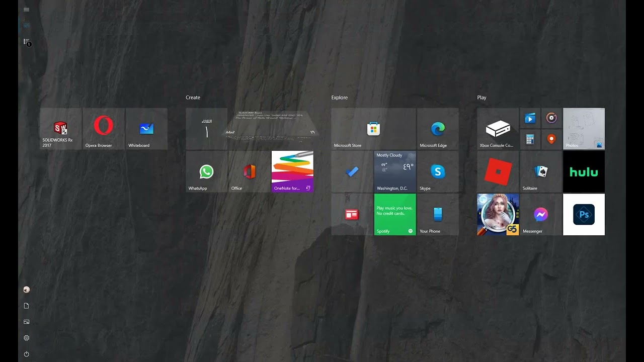The width and height of the screenshot is (644, 362).
Task: Open the user account avatar menu
Action: (x=26, y=290)
